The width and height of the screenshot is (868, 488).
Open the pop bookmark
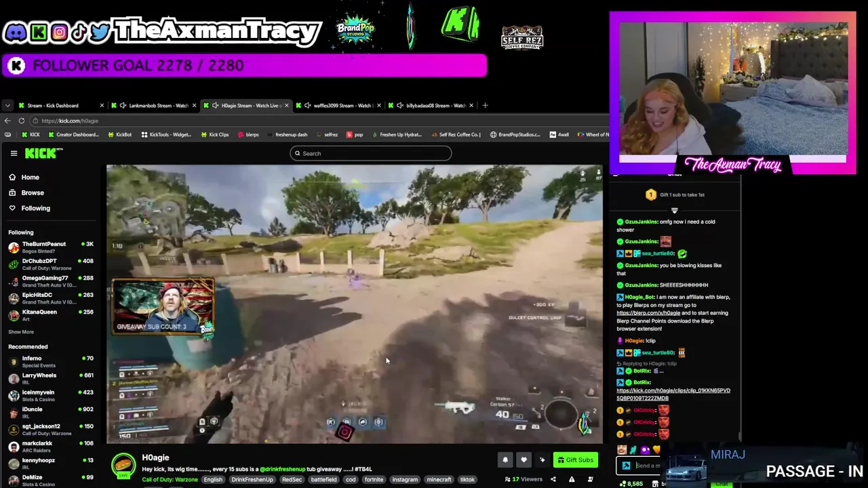point(355,135)
